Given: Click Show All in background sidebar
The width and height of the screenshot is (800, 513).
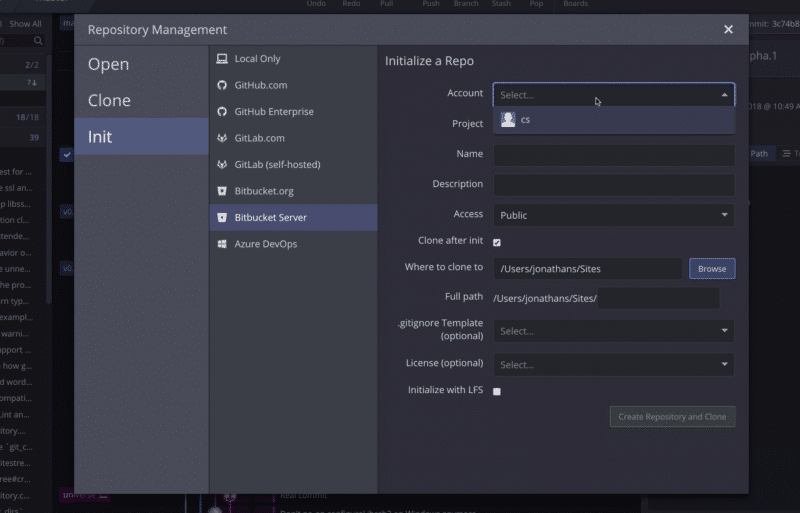Looking at the screenshot, I should click(x=25, y=24).
